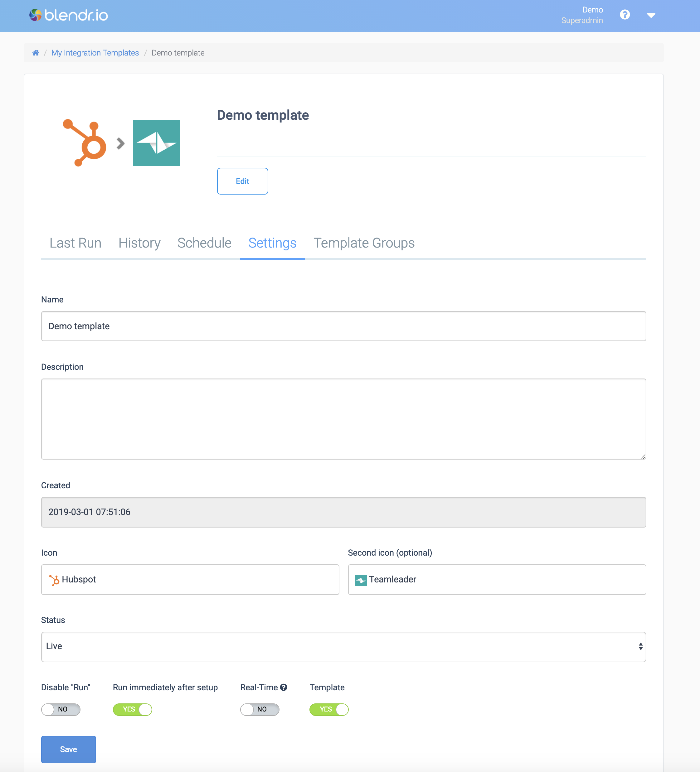Viewport: 700px width, 772px height.
Task: Click the Created date field
Action: [344, 512]
